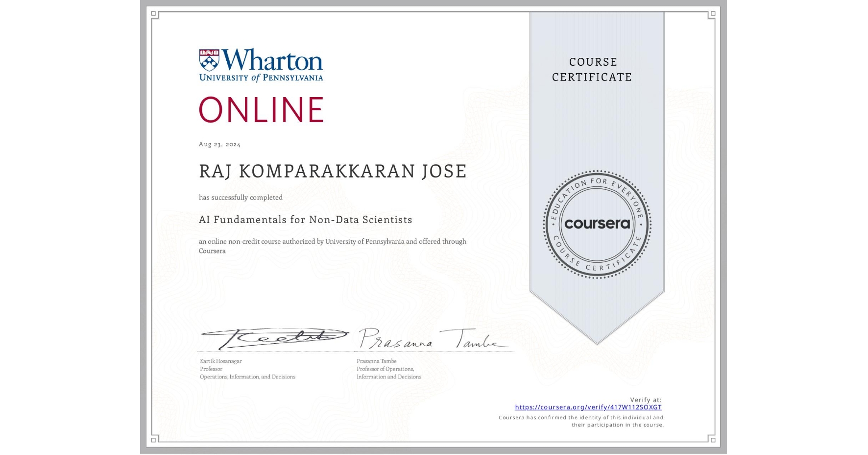Select the has successfully completed line
Screen dimensions: 868x455
tap(241, 197)
